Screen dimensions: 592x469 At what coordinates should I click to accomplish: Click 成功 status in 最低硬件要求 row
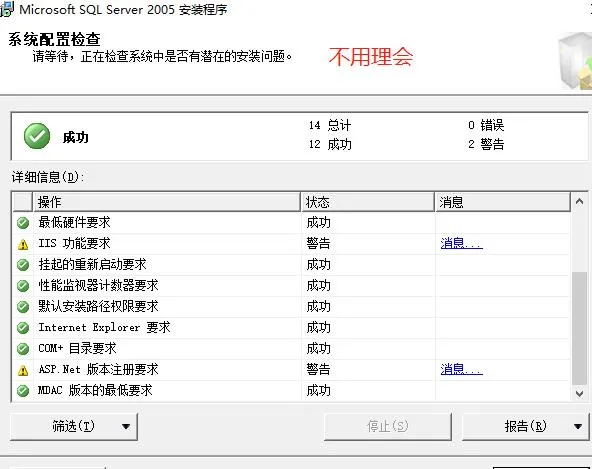pos(318,222)
